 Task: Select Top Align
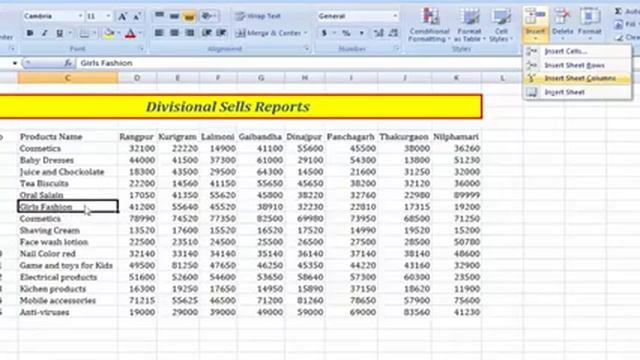(x=159, y=16)
